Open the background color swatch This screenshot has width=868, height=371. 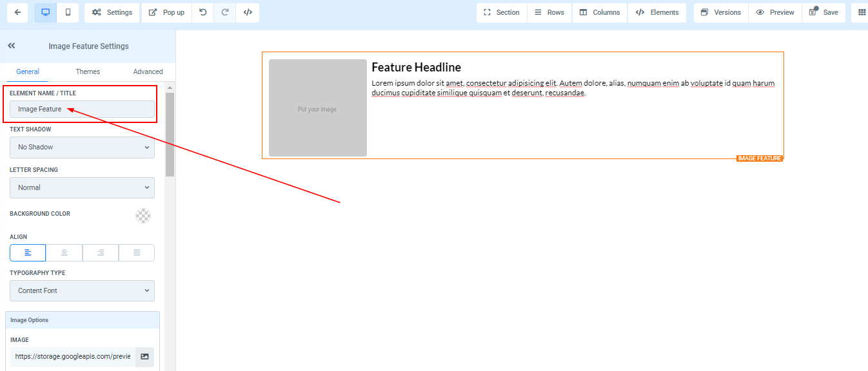(x=143, y=216)
